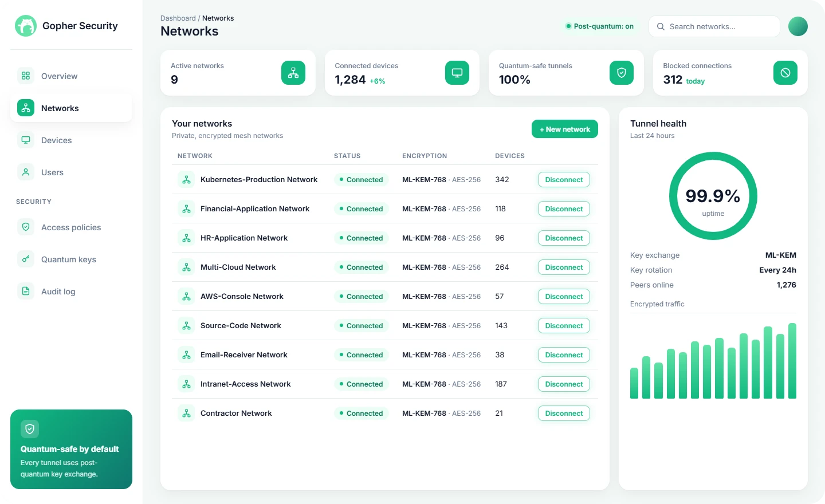Click the HR-Application Network row icon
The image size is (825, 504).
click(186, 238)
